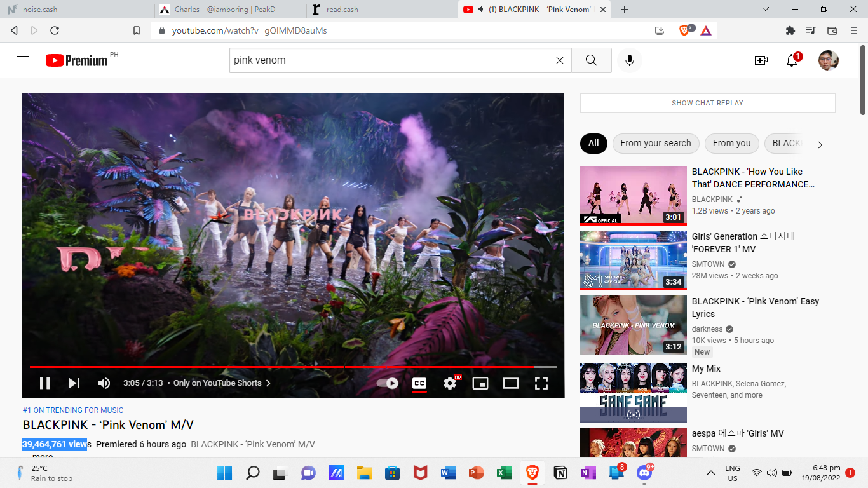The image size is (868, 488).
Task: Open Windows taskbar search
Action: (x=253, y=473)
